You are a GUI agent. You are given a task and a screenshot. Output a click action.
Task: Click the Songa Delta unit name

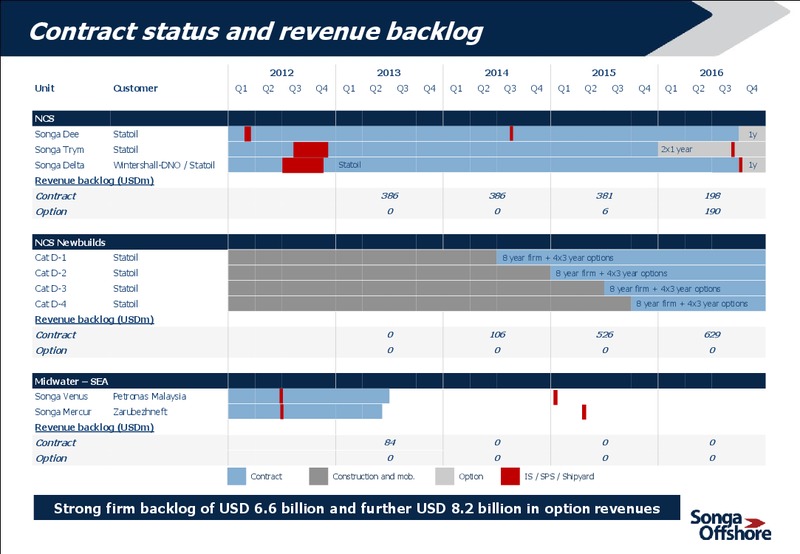click(59, 165)
